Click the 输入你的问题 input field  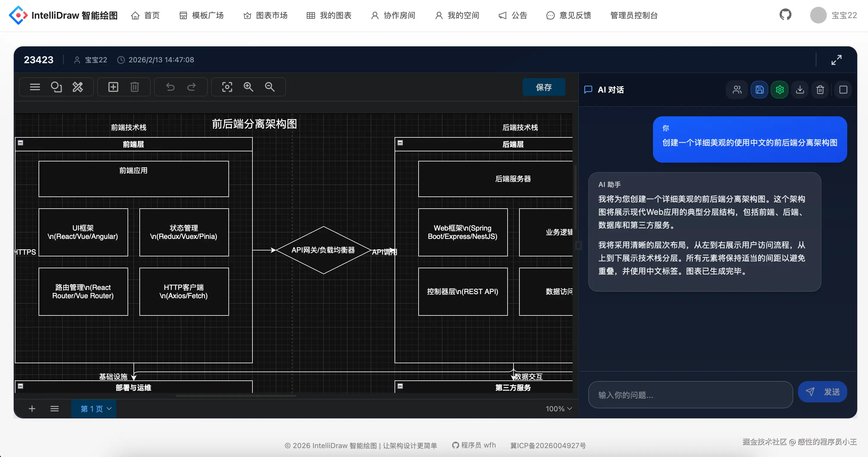point(690,395)
